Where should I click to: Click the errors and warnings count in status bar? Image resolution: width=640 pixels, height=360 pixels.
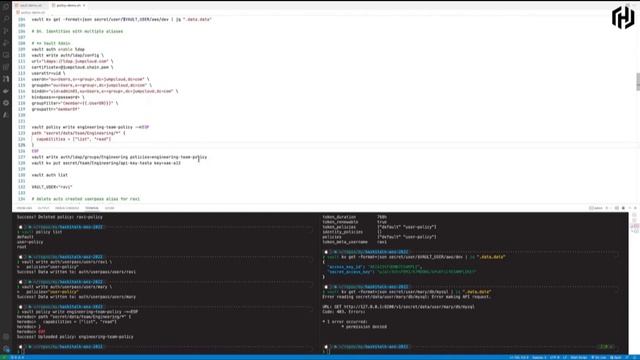17,358
